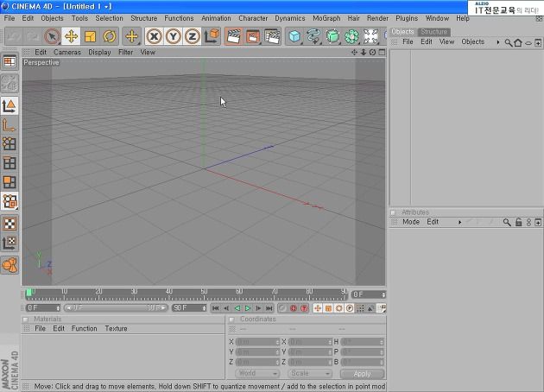Viewport: 544px width, 392px height.
Task: Click the 90 F end frame field
Action: click(189, 307)
